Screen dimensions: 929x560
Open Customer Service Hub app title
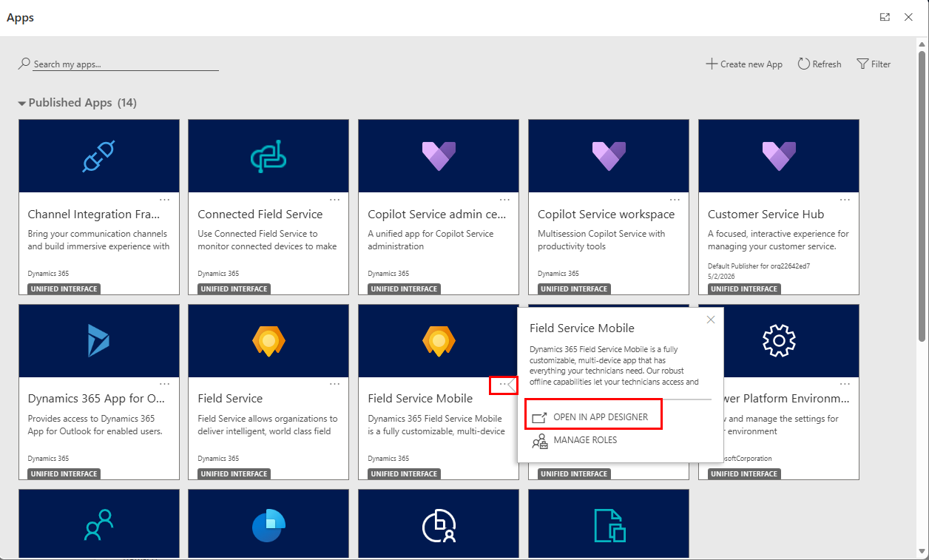click(x=766, y=215)
